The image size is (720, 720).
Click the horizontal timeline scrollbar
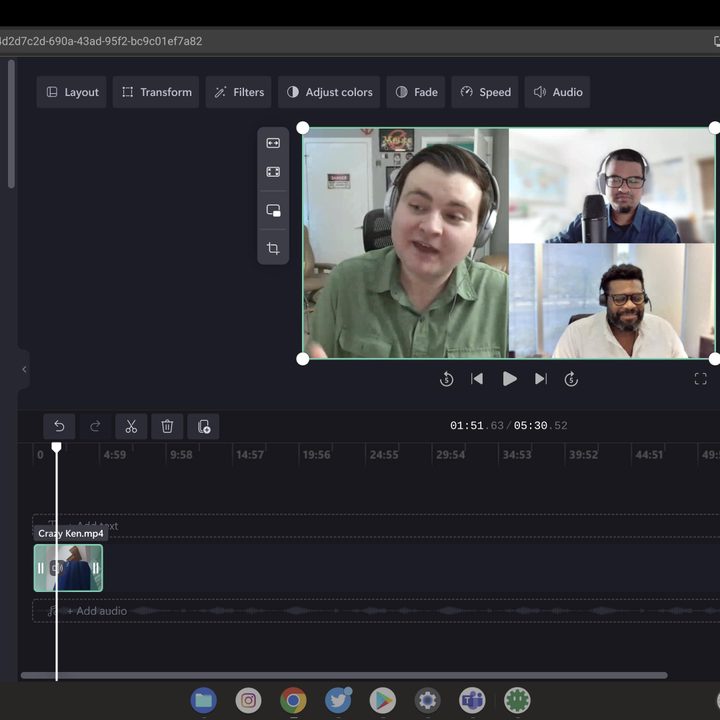(344, 675)
